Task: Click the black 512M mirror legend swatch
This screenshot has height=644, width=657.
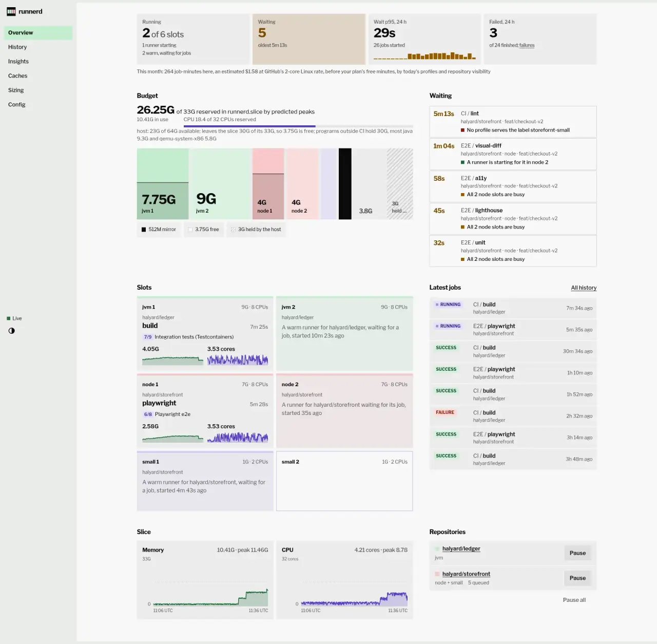Action: pyautogui.click(x=144, y=230)
